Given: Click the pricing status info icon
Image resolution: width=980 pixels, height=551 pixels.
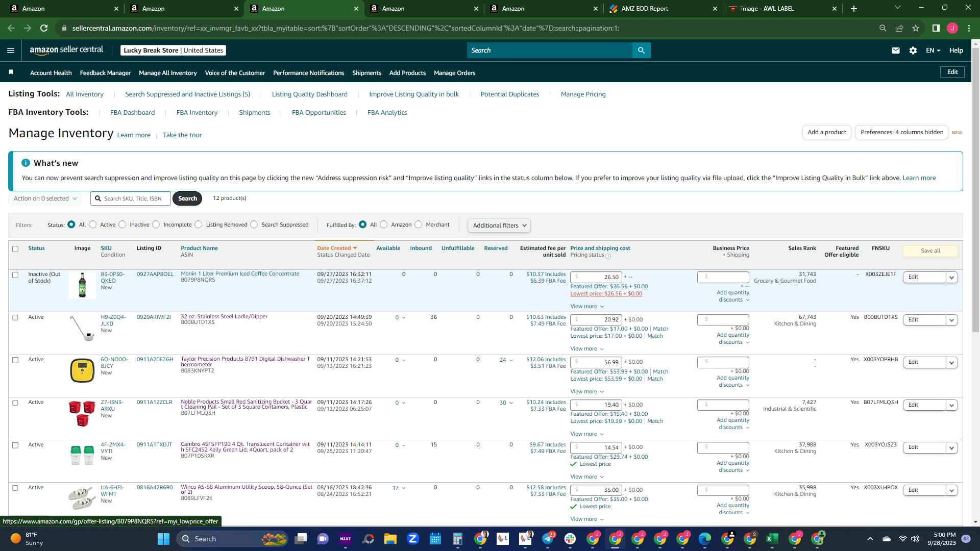Looking at the screenshot, I should (608, 256).
